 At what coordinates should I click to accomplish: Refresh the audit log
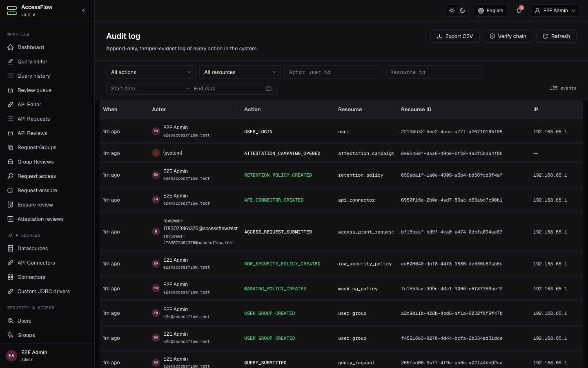556,36
